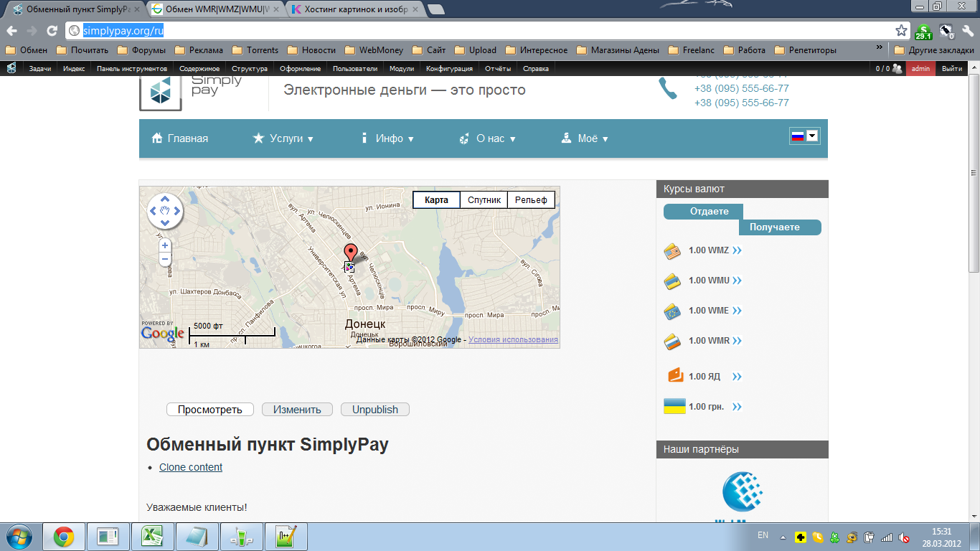Image resolution: width=980 pixels, height=551 pixels.
Task: Expand the bookmarks bar overflow chevron
Action: click(880, 49)
